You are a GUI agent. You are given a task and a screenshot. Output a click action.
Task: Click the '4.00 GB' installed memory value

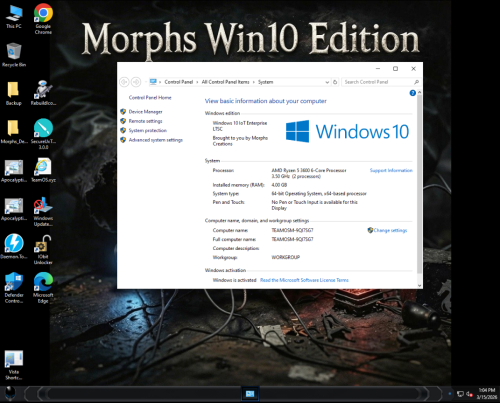(279, 185)
